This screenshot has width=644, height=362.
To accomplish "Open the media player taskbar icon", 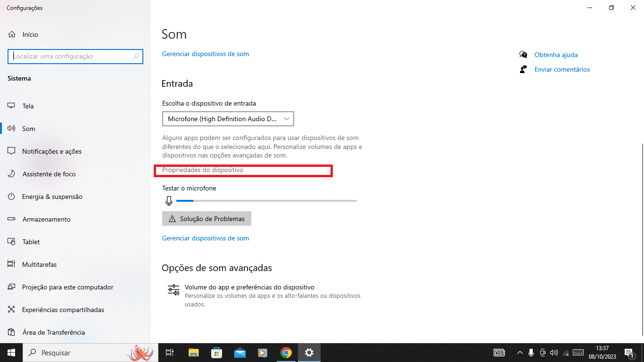I will pyautogui.click(x=263, y=353).
